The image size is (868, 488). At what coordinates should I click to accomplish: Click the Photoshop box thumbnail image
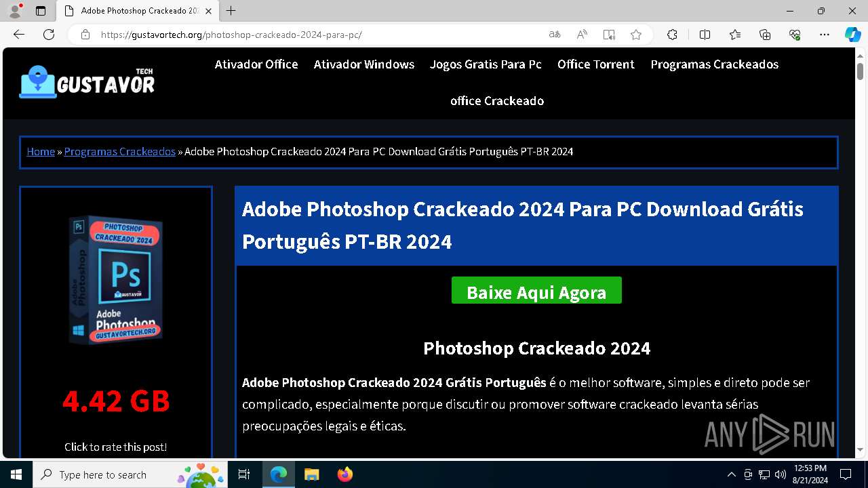[x=116, y=280]
